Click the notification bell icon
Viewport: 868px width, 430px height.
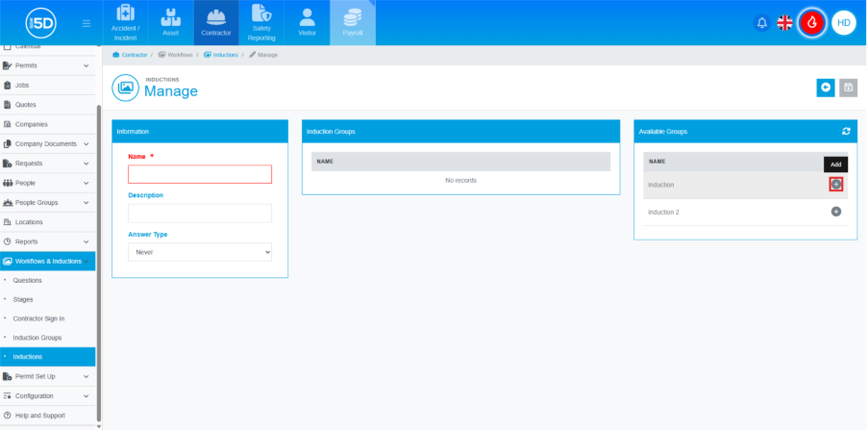coord(762,22)
